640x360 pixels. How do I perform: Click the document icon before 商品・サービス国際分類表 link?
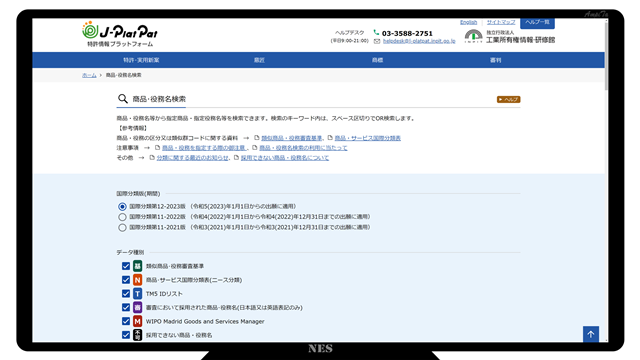[x=330, y=138]
